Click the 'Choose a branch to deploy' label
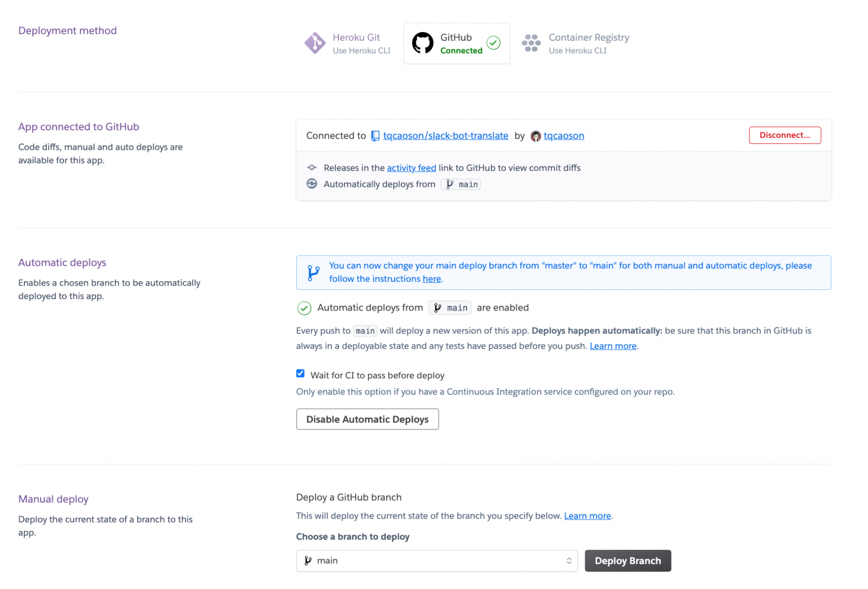 [353, 537]
